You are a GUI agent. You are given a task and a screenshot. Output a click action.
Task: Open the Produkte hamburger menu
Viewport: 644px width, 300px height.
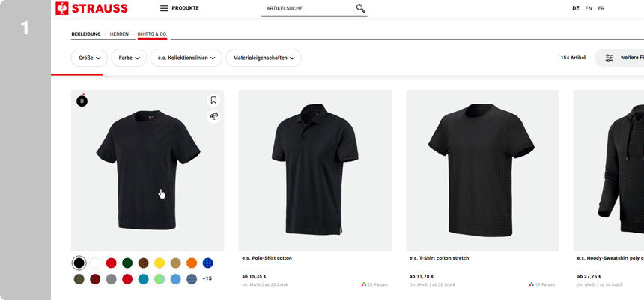(164, 8)
